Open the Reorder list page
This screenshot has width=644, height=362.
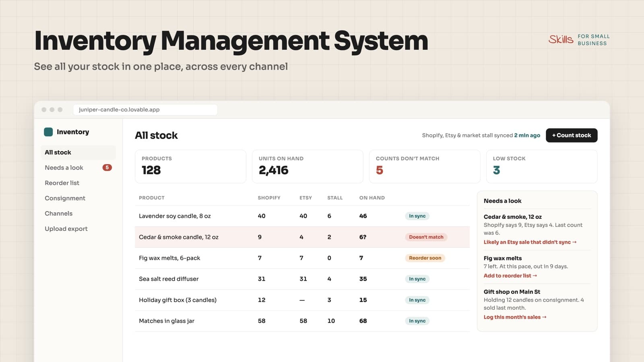click(62, 183)
